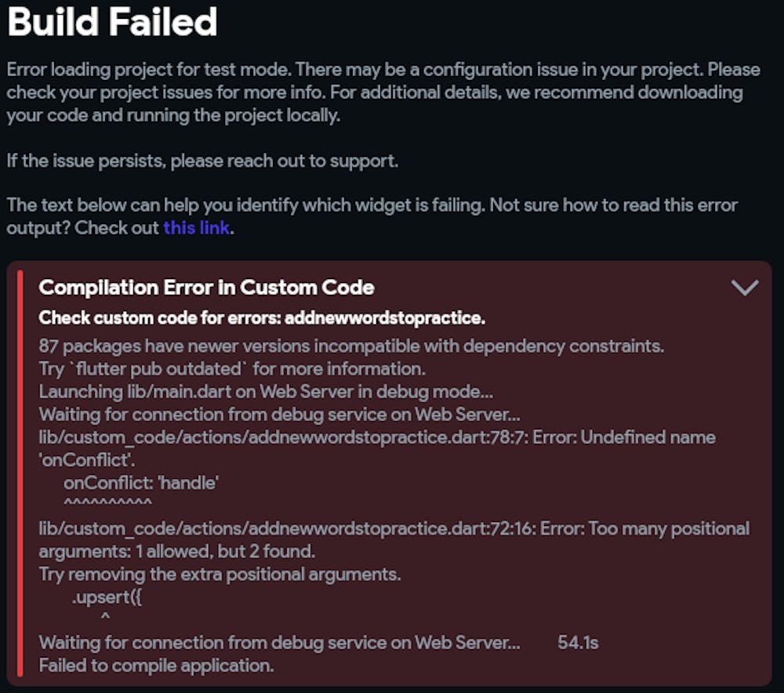Image resolution: width=784 pixels, height=693 pixels.
Task: Click the 'Failed to compile application' line
Action: pyautogui.click(x=156, y=666)
